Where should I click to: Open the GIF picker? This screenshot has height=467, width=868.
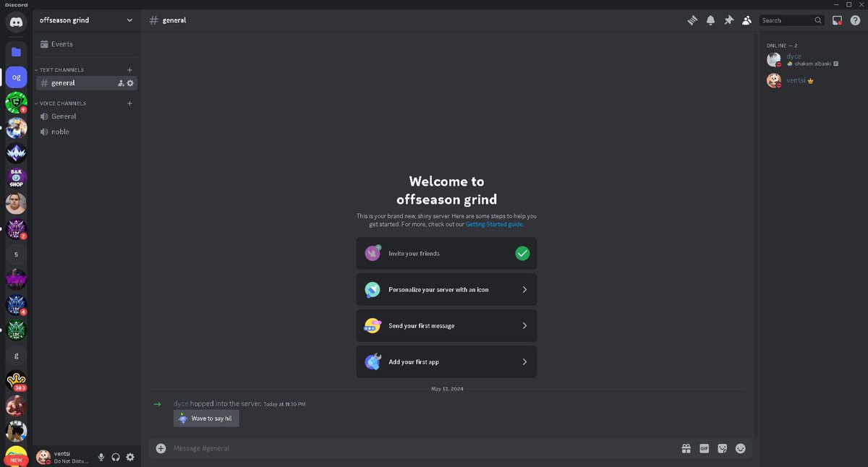704,448
